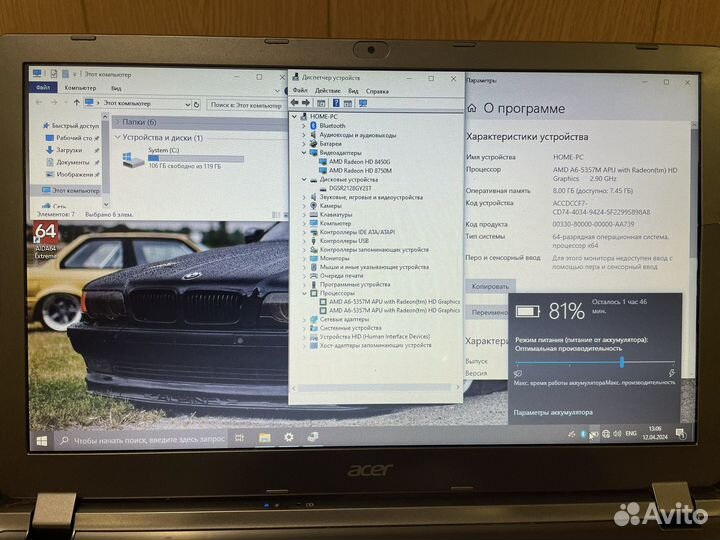Click home icon in Settings window
Screen dimensions: 720x540
pos(472,108)
